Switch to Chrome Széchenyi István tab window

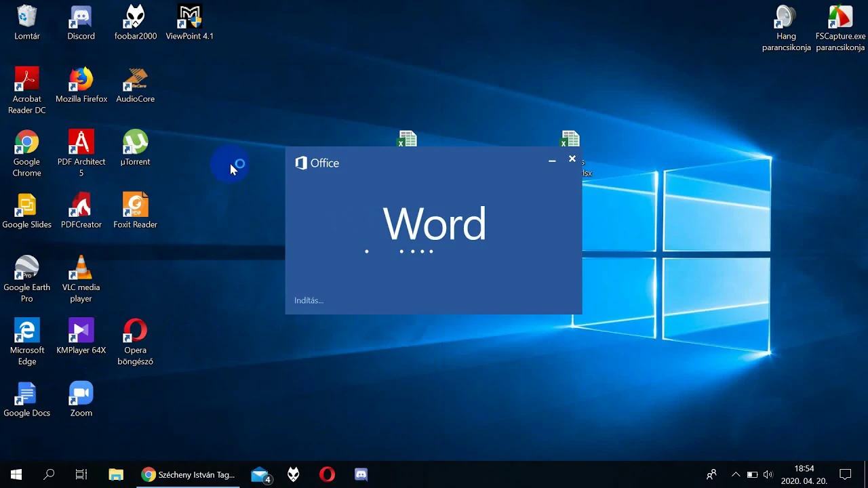tap(189, 474)
